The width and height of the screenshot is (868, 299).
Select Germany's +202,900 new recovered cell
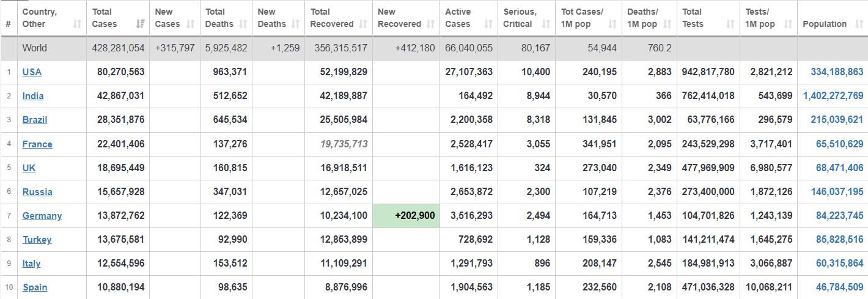click(x=406, y=216)
